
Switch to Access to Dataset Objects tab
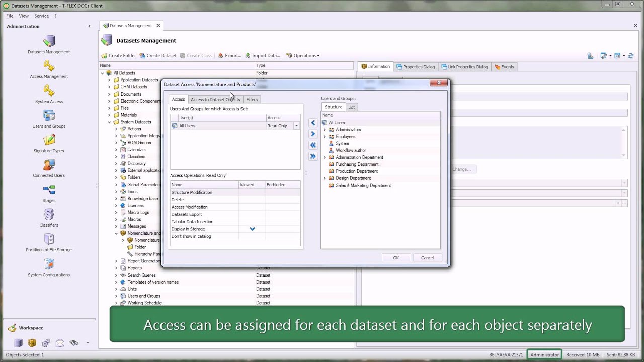[x=215, y=100]
